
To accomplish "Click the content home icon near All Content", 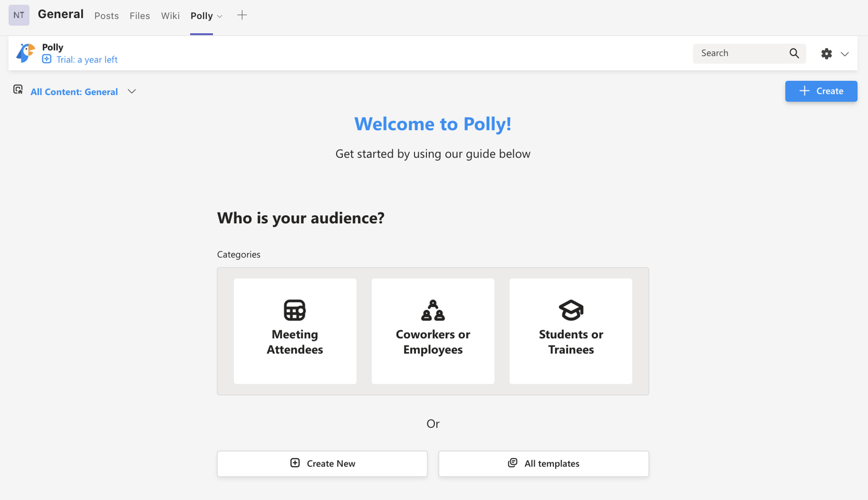I will pyautogui.click(x=18, y=89).
